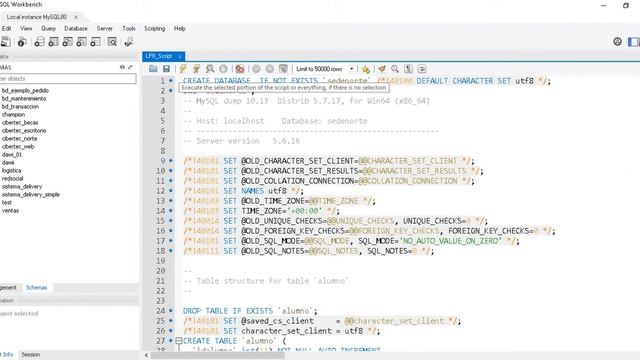Select the cibertec_web schema
The image size is (640, 360).
[x=18, y=147]
